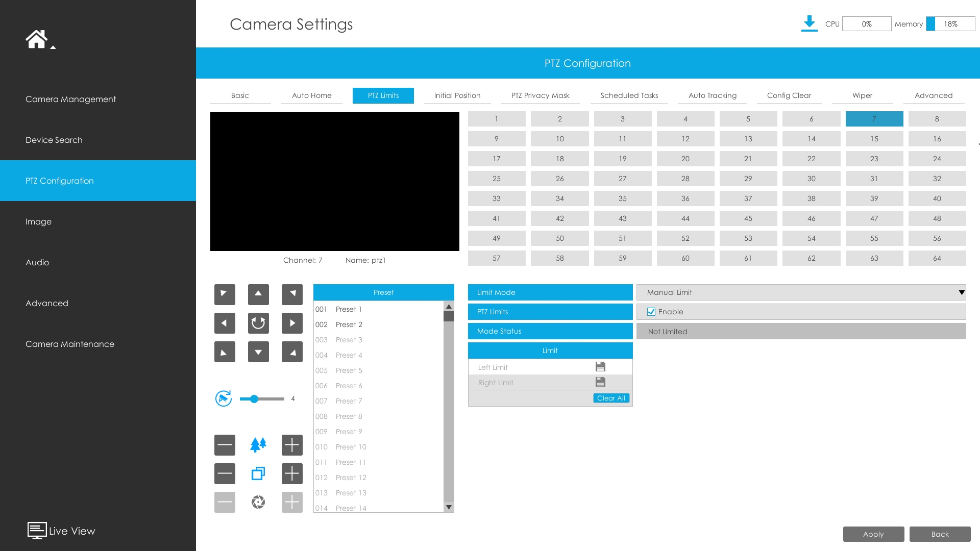Save the Right Limit with the floppy icon
This screenshot has width=980, height=551.
point(600,382)
